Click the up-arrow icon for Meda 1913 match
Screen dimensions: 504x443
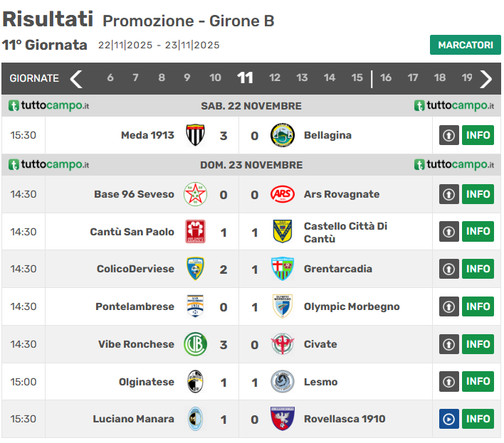(x=449, y=135)
